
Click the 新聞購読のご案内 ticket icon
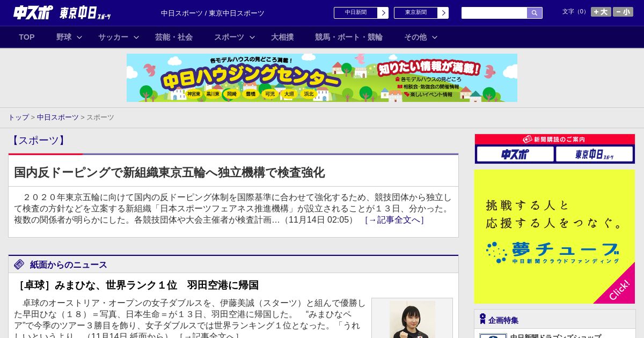528,139
